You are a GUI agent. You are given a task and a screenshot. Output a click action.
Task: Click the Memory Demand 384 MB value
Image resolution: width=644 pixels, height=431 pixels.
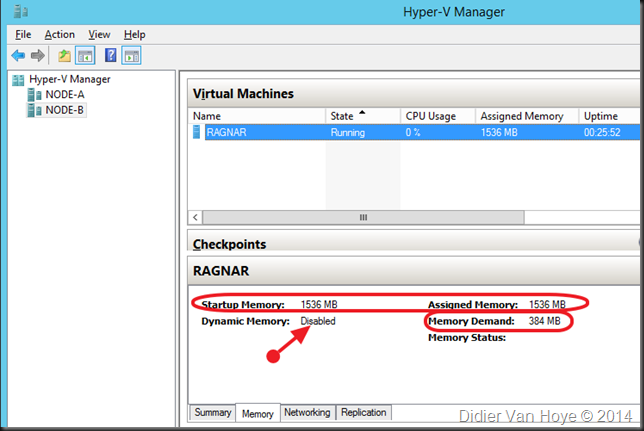pos(545,321)
